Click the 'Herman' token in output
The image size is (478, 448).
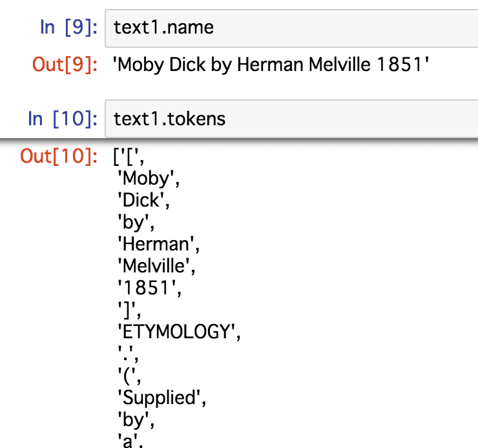159,245
